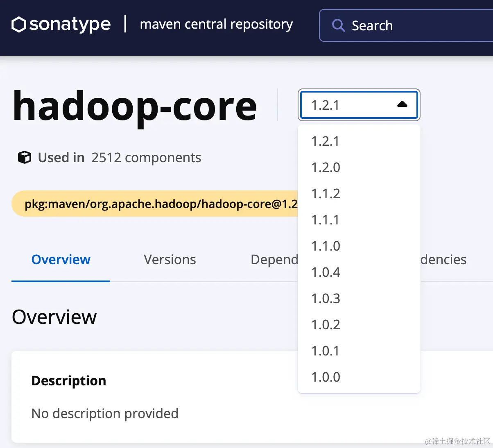Select version 1.0.2 from dropdown list
493x448 pixels.
326,325
